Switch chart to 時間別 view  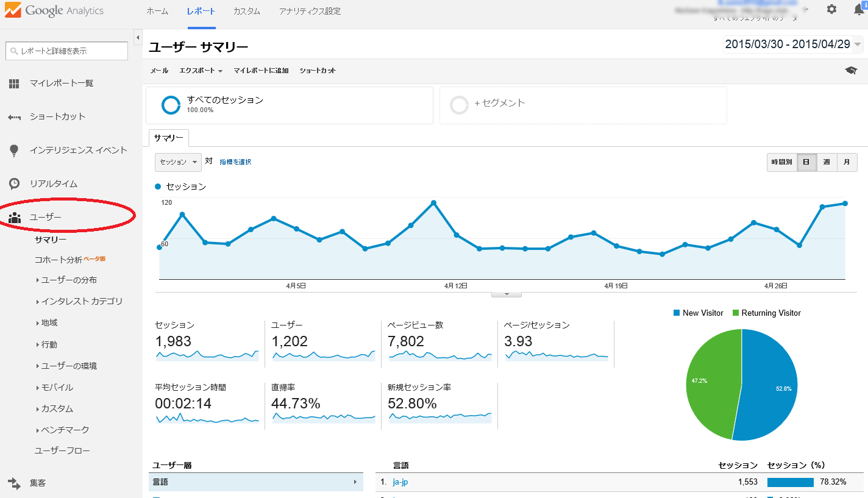781,162
